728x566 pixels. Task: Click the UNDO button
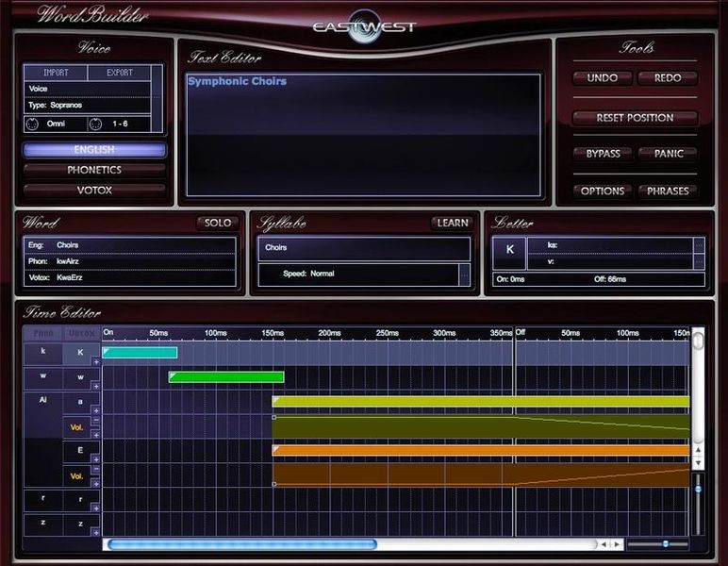(x=603, y=78)
